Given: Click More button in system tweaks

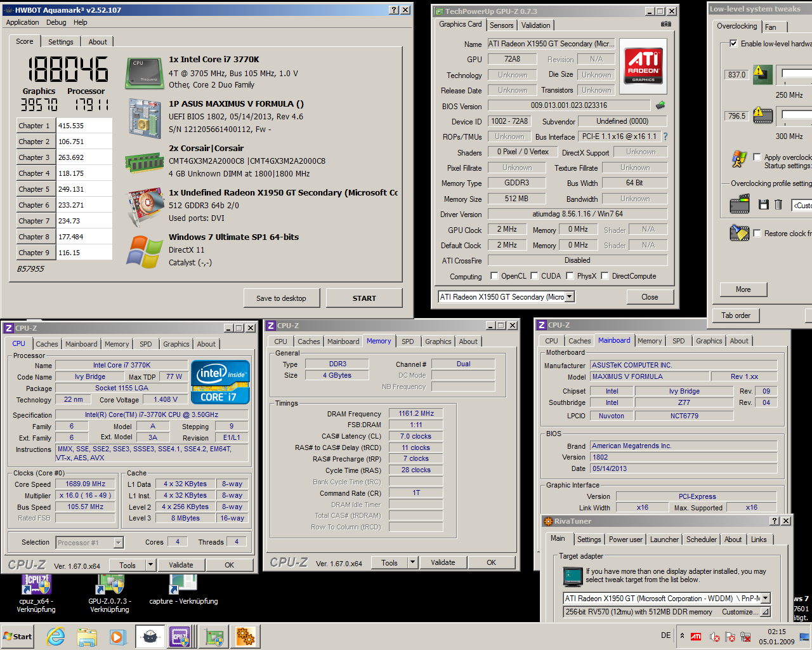Looking at the screenshot, I should pyautogui.click(x=743, y=289).
